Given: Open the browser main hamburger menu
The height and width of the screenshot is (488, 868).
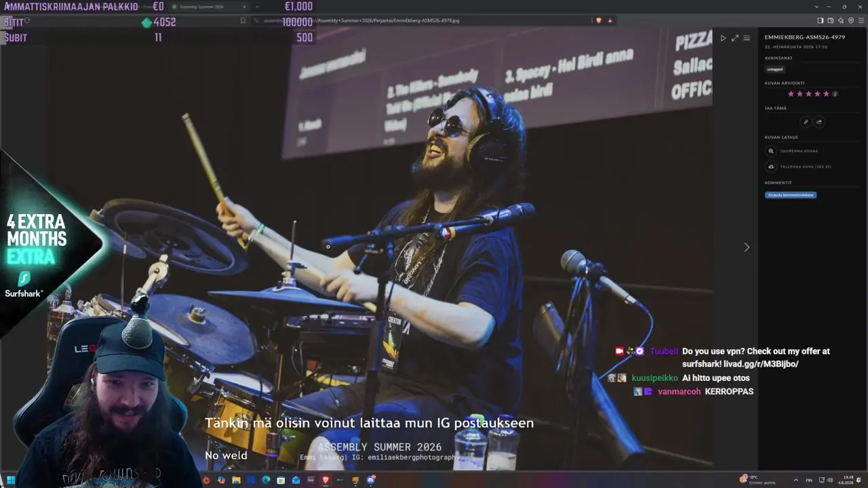Looking at the screenshot, I should pyautogui.click(x=861, y=20).
